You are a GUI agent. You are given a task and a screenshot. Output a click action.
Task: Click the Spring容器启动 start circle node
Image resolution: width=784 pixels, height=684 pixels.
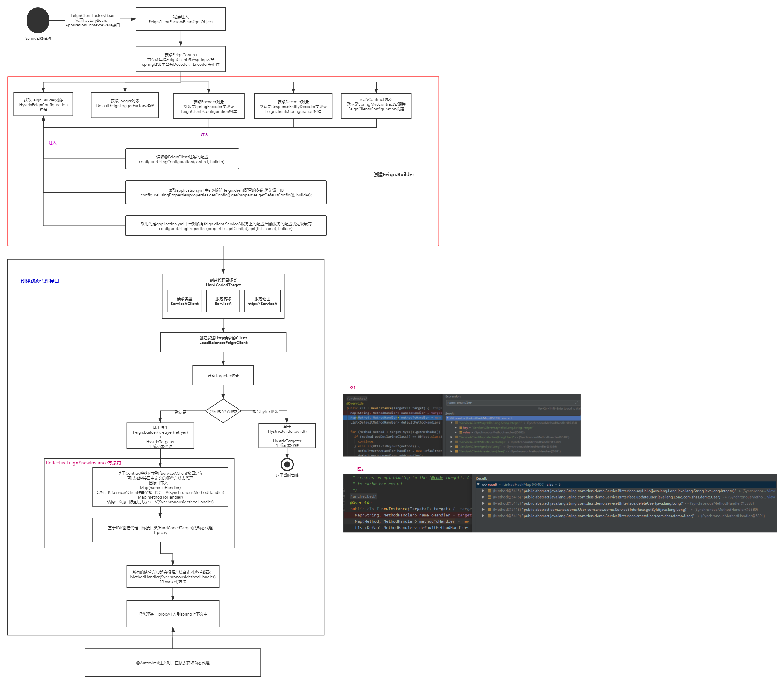point(38,21)
